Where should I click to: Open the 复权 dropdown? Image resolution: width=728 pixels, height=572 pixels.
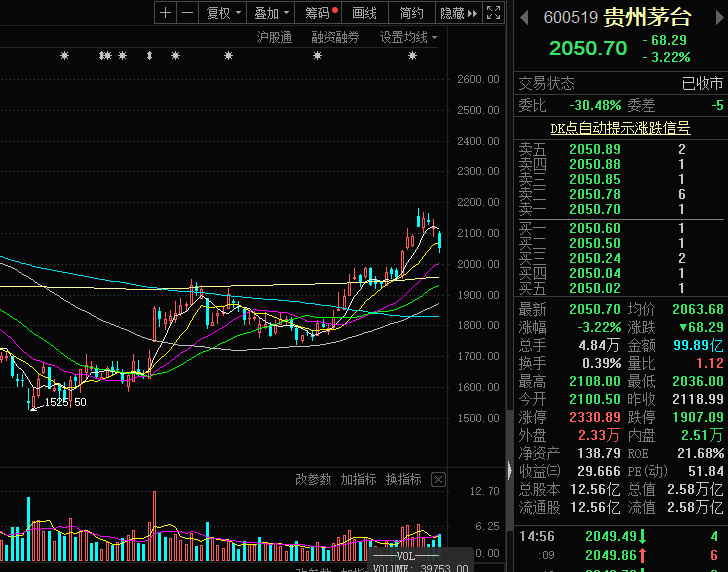pyautogui.click(x=223, y=13)
